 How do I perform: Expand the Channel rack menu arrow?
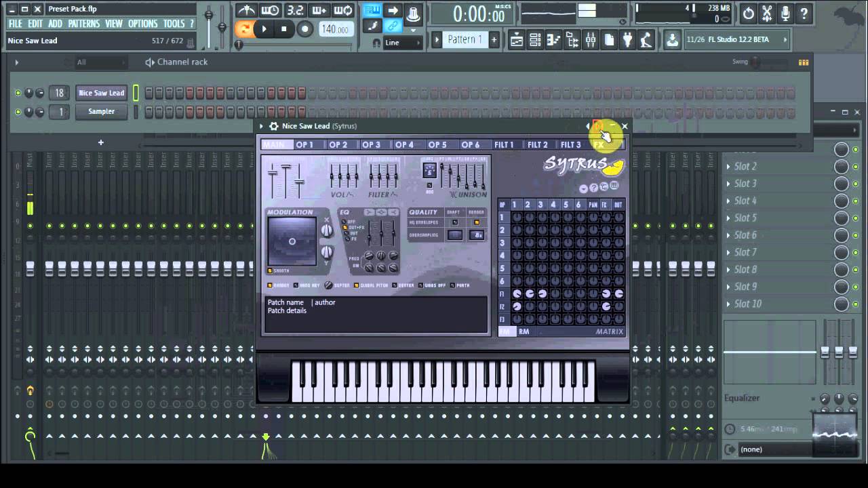tap(16, 62)
